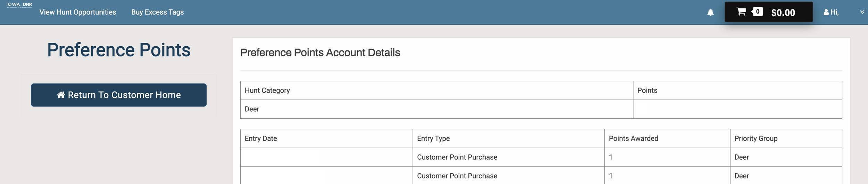Image resolution: width=868 pixels, height=184 pixels.
Task: Select the Hunt Category column header
Action: [x=267, y=90]
